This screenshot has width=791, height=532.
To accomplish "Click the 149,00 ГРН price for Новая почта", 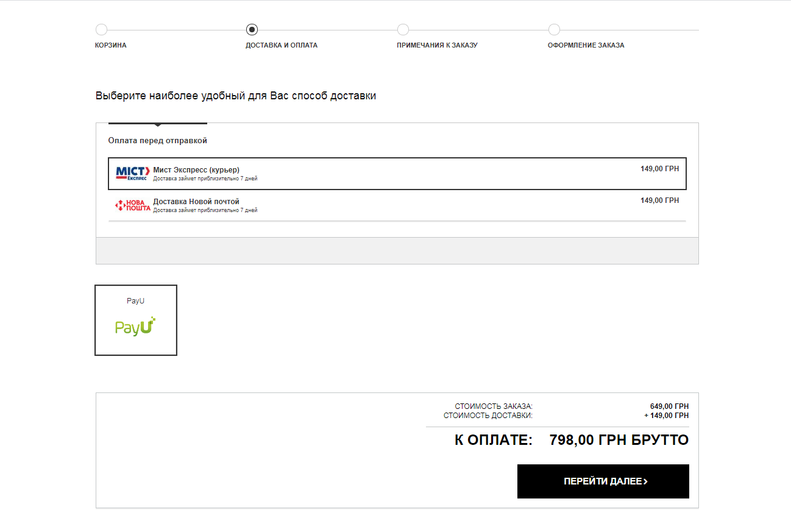I will [x=659, y=200].
